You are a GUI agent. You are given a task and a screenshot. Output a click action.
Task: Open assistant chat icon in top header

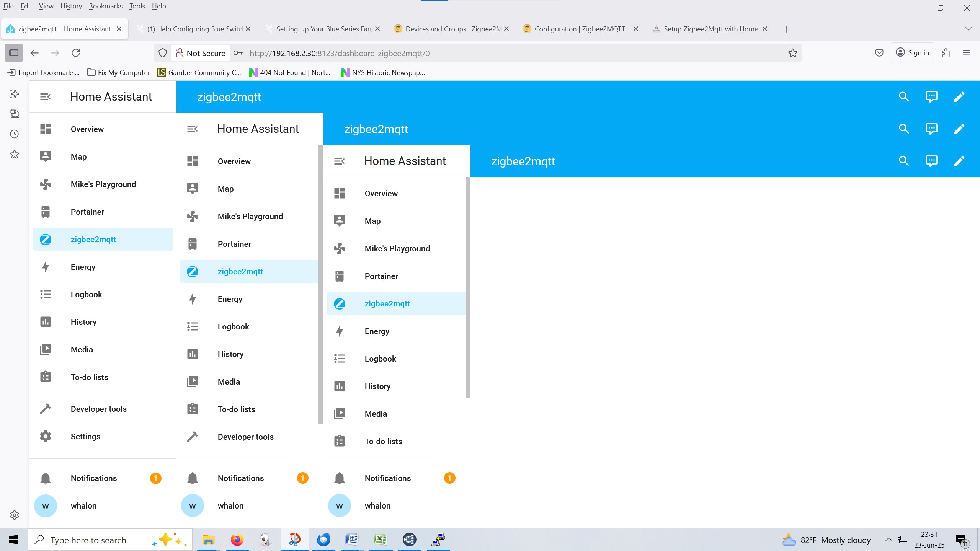point(931,97)
